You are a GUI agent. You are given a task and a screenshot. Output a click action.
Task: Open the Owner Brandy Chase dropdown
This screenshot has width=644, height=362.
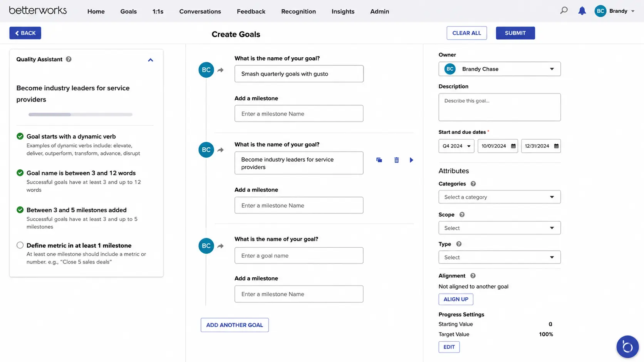[499, 69]
